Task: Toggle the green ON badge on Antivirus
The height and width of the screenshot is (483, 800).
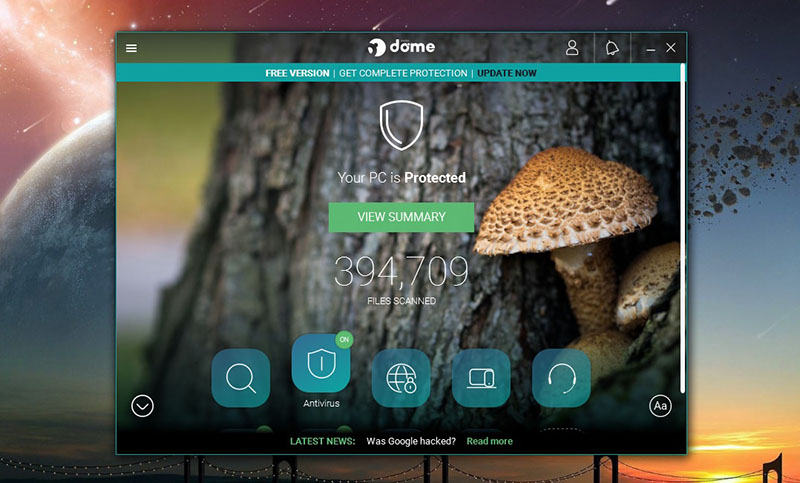Action: [x=344, y=340]
